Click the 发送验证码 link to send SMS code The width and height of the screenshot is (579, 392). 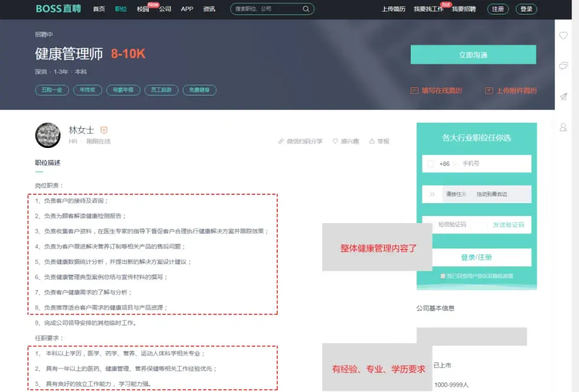(x=508, y=225)
